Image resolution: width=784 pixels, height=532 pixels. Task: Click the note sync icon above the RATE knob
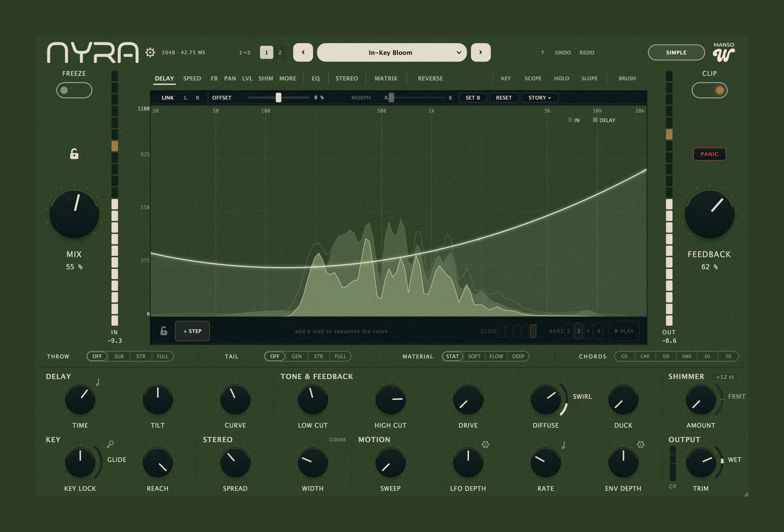click(563, 445)
